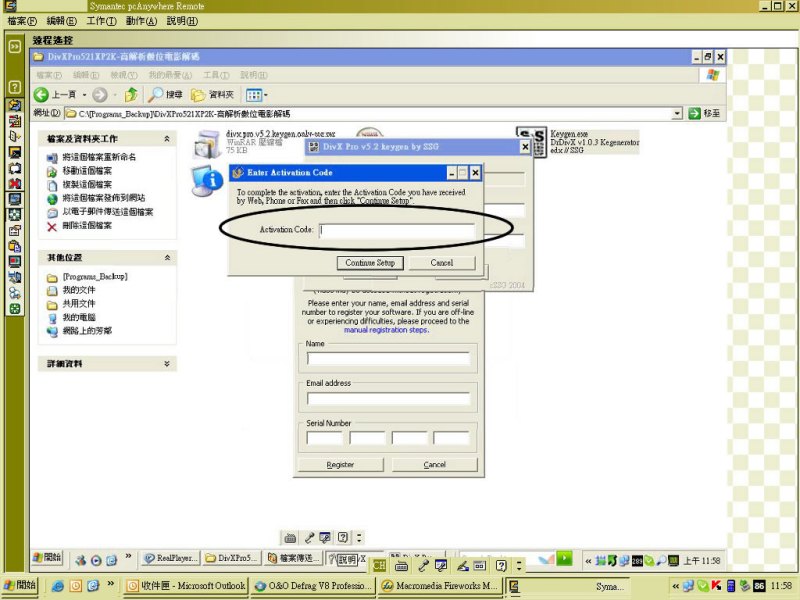Open pcAnywhere 檔案 menu
The image size is (800, 600).
click(x=22, y=21)
